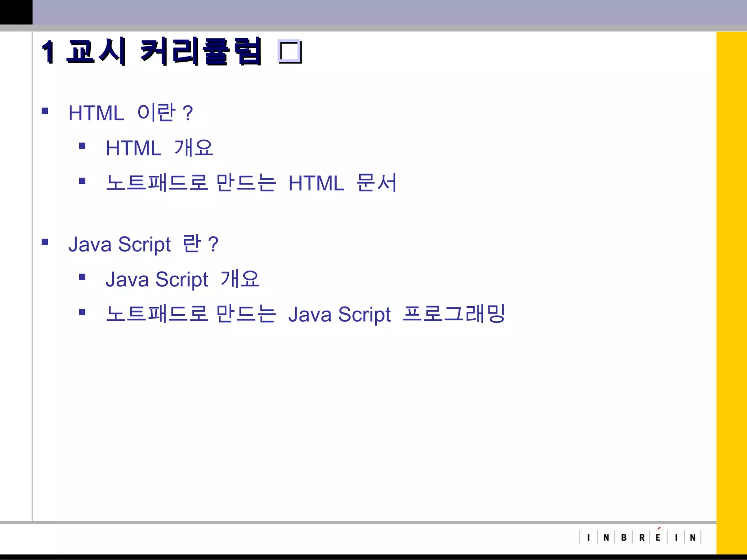The width and height of the screenshot is (747, 560).
Task: Click the square placeholder glyph after the title
Action: (290, 51)
